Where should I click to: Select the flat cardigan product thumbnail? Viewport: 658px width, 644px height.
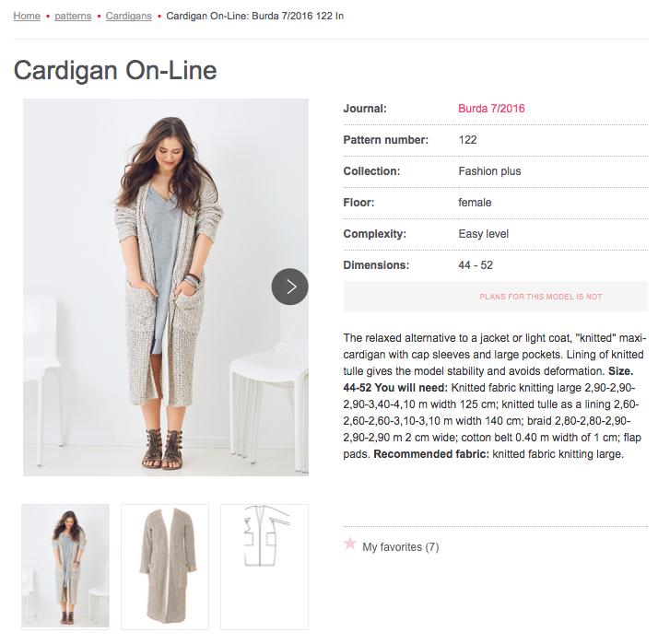coord(165,567)
